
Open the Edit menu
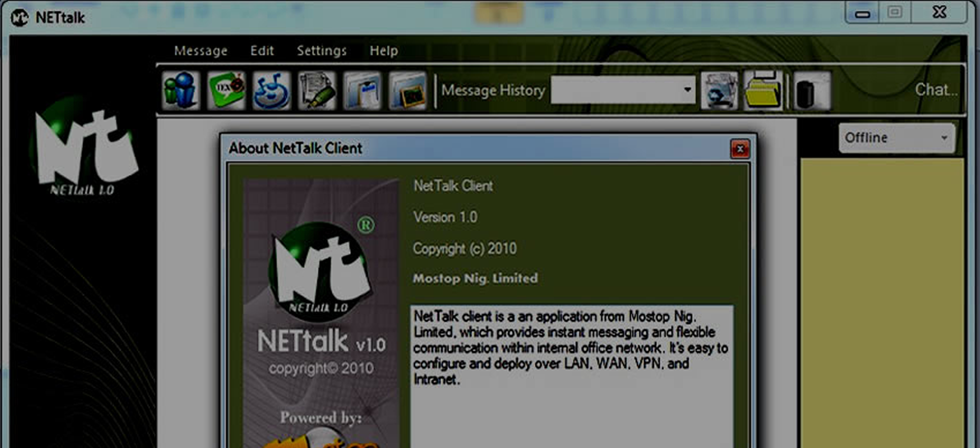(262, 51)
